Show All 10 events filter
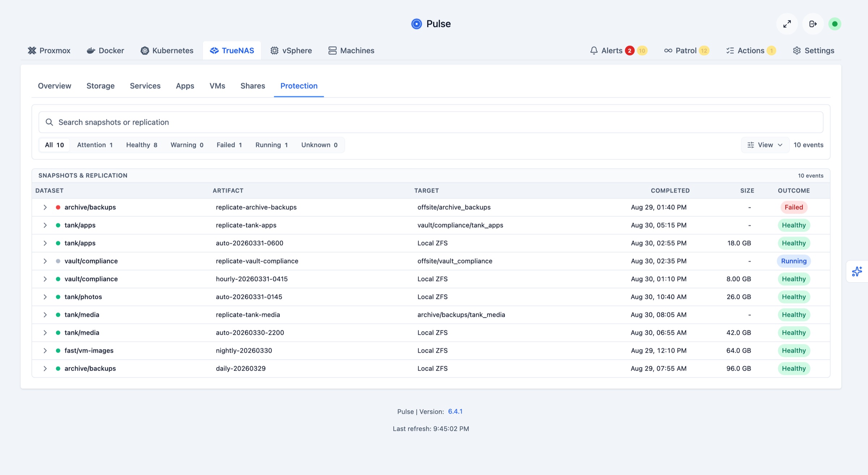The image size is (868, 475). [x=54, y=145]
